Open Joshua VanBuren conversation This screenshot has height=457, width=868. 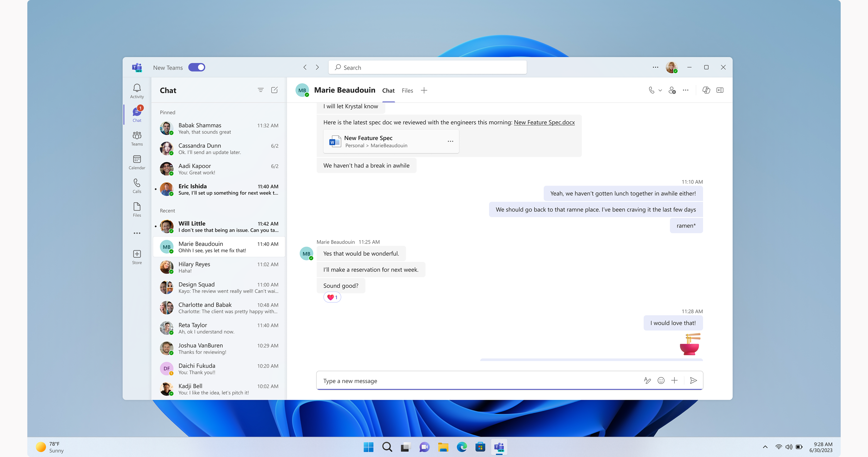(x=219, y=349)
